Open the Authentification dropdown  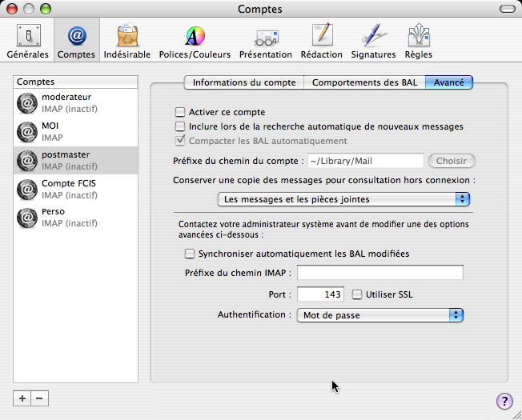(x=379, y=315)
